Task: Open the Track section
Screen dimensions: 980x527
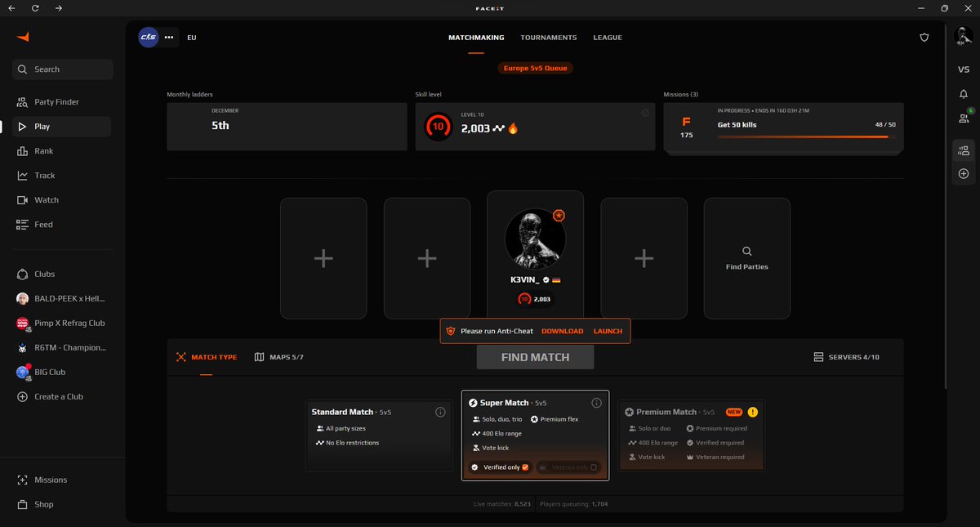Action: point(62,176)
